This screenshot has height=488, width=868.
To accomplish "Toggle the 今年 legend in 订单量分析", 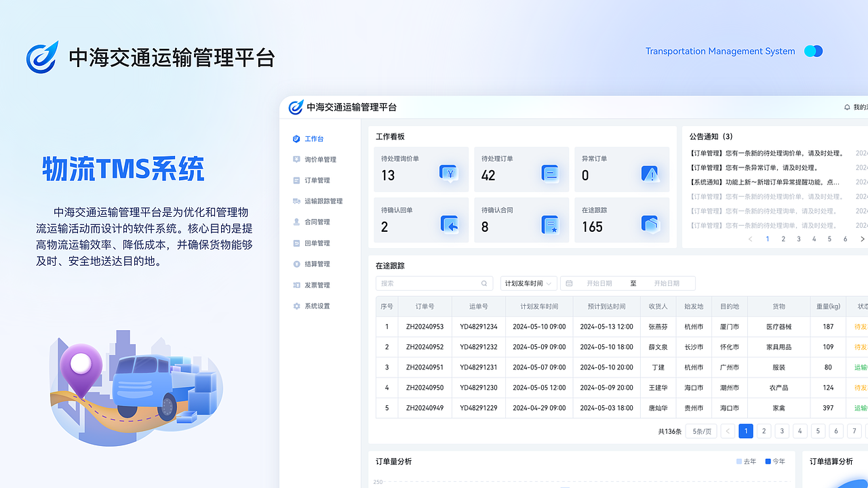I will click(775, 462).
